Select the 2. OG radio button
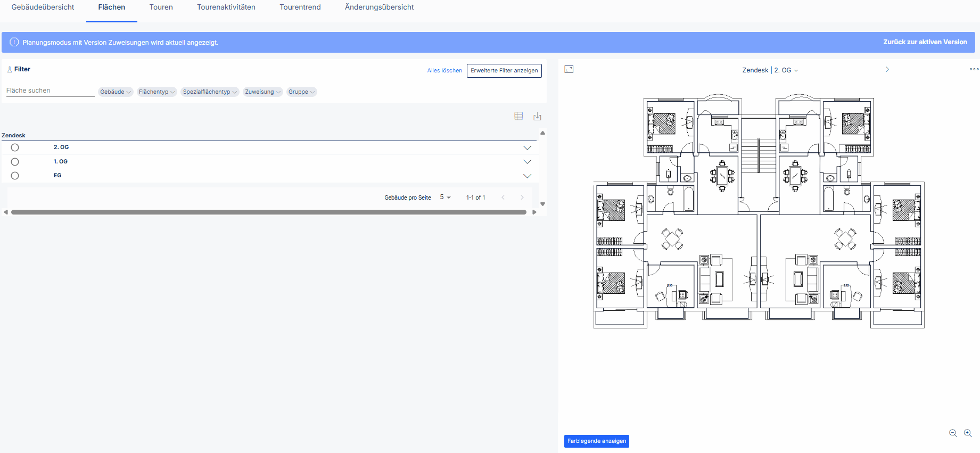 click(15, 147)
